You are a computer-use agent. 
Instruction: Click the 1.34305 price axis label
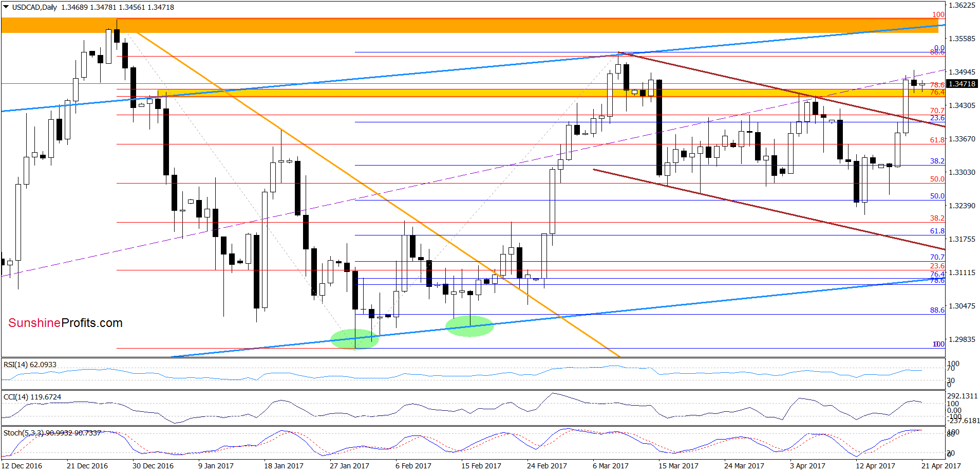(962, 105)
